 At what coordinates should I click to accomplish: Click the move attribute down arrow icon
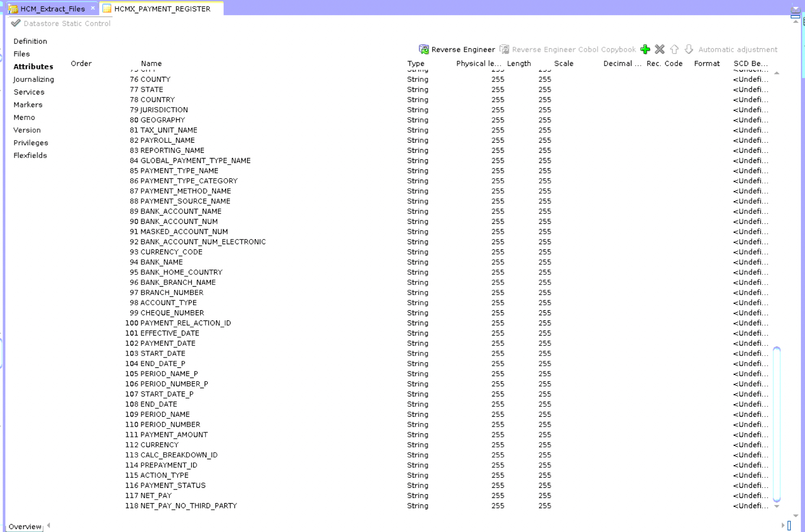tap(689, 49)
